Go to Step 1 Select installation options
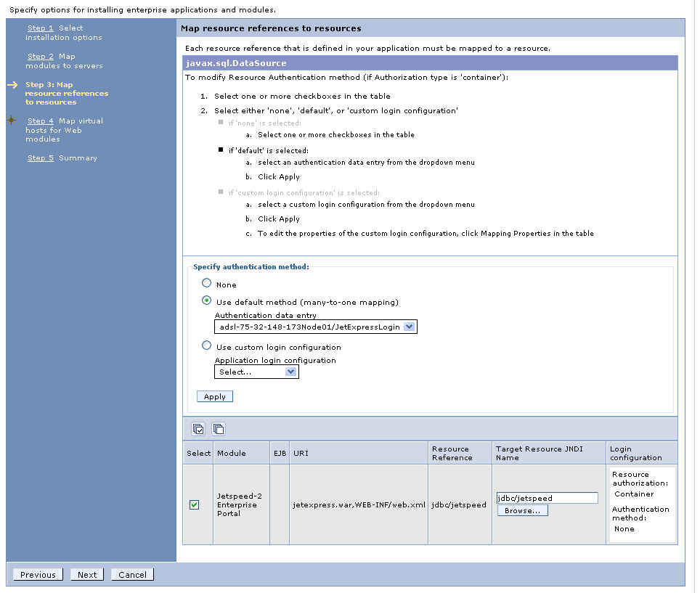Viewport: 700px width, 593px height. pos(41,28)
